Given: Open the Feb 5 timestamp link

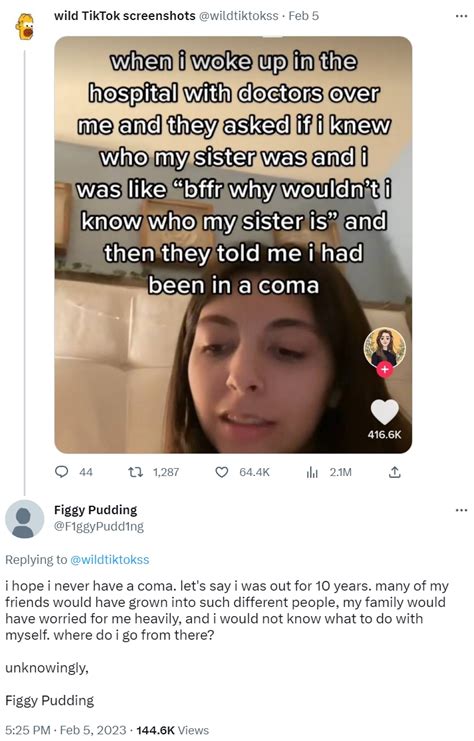Looking at the screenshot, I should pos(303,16).
